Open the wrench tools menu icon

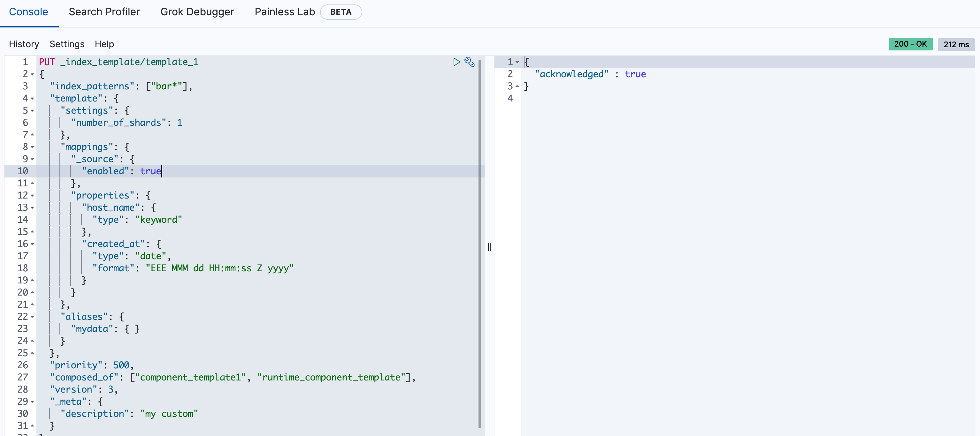(470, 62)
